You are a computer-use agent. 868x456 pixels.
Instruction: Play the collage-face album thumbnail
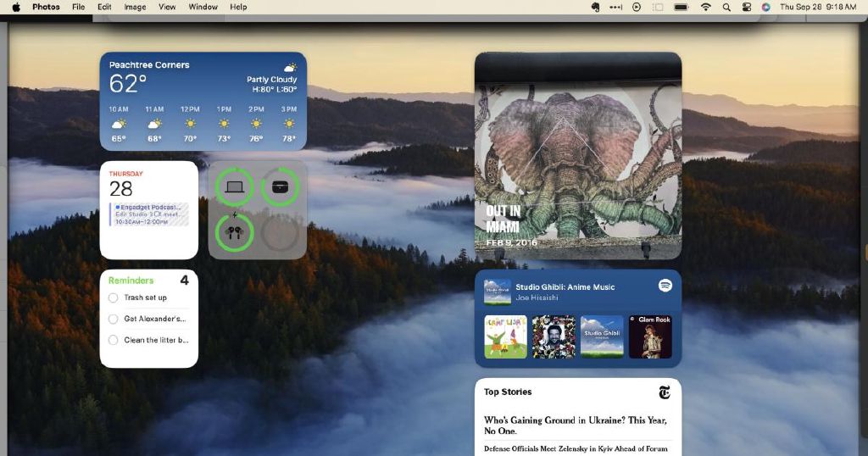[554, 337]
